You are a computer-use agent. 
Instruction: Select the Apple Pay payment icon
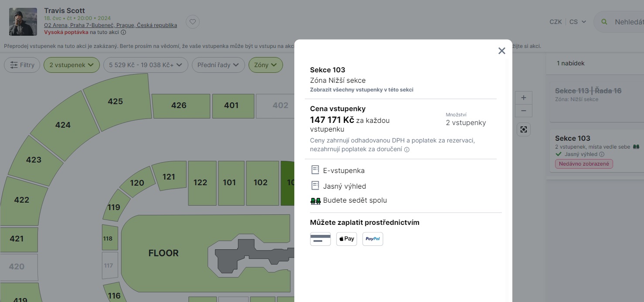pyautogui.click(x=346, y=239)
